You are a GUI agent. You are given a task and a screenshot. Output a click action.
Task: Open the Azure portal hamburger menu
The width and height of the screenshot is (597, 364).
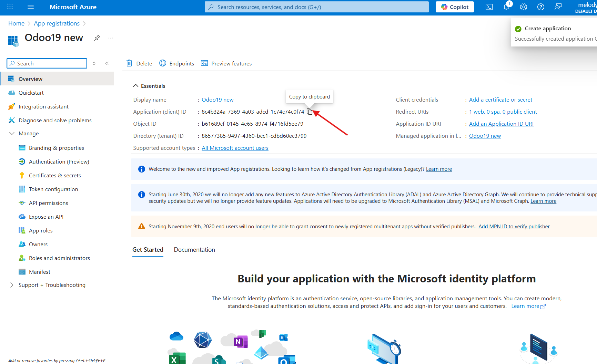[31, 7]
